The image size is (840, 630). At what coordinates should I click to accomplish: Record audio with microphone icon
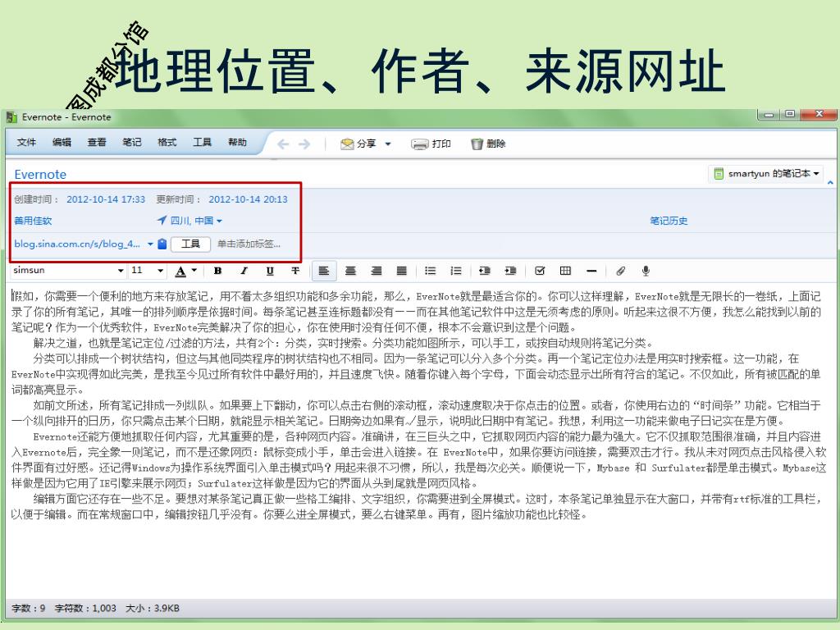coord(646,271)
